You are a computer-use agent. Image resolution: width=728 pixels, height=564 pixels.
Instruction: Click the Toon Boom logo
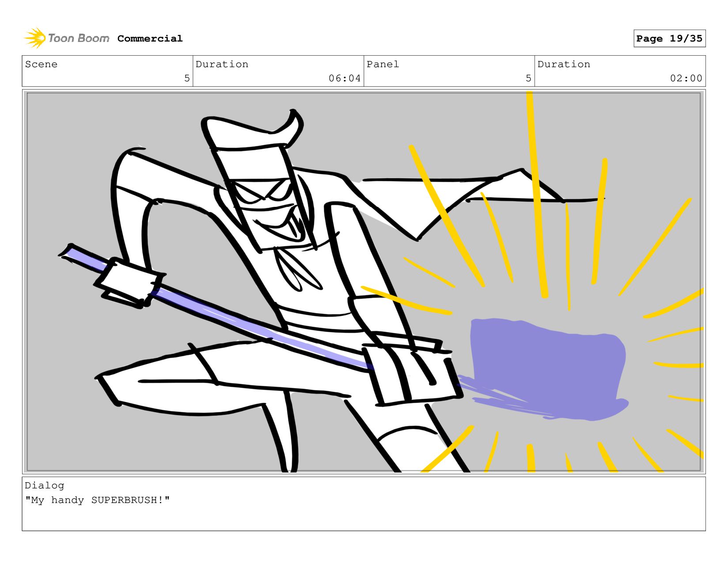(x=66, y=38)
